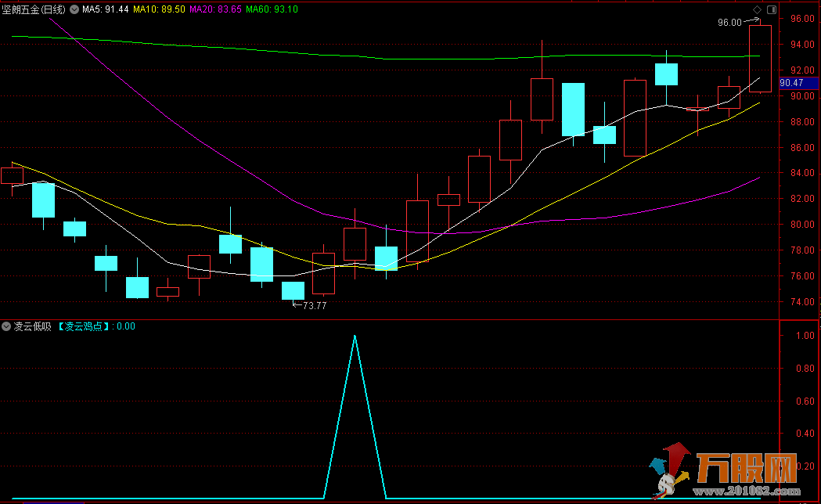821x504 pixels.
Task: Toggle the side panel icon at top right
Action: click(x=772, y=9)
